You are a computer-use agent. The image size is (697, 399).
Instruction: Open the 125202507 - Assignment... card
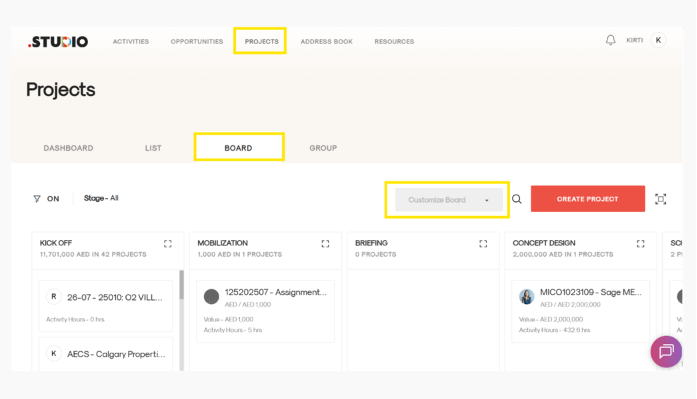pos(265,311)
